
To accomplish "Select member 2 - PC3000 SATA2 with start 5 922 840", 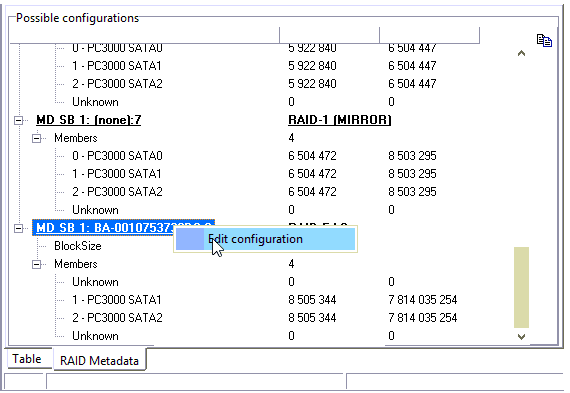I will [x=117, y=84].
